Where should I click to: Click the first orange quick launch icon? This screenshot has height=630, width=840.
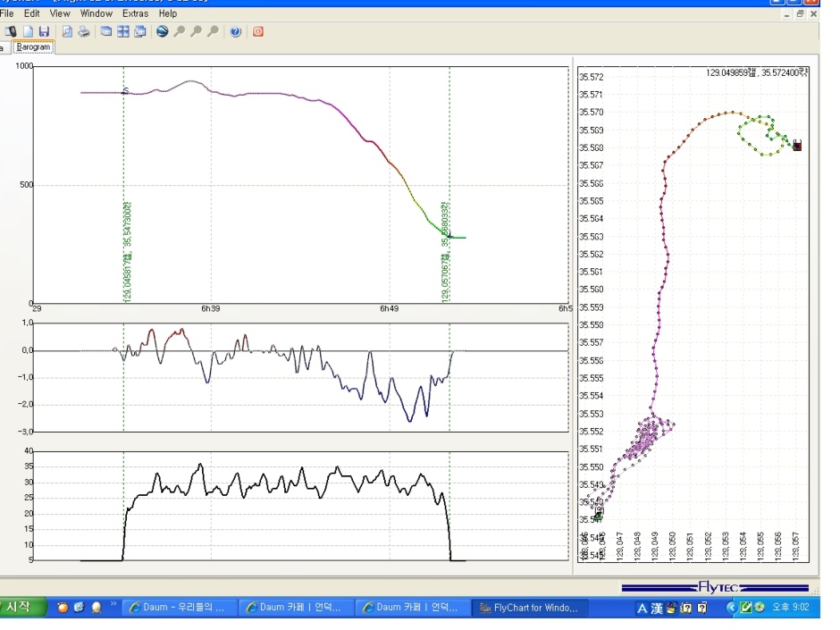tap(63, 608)
